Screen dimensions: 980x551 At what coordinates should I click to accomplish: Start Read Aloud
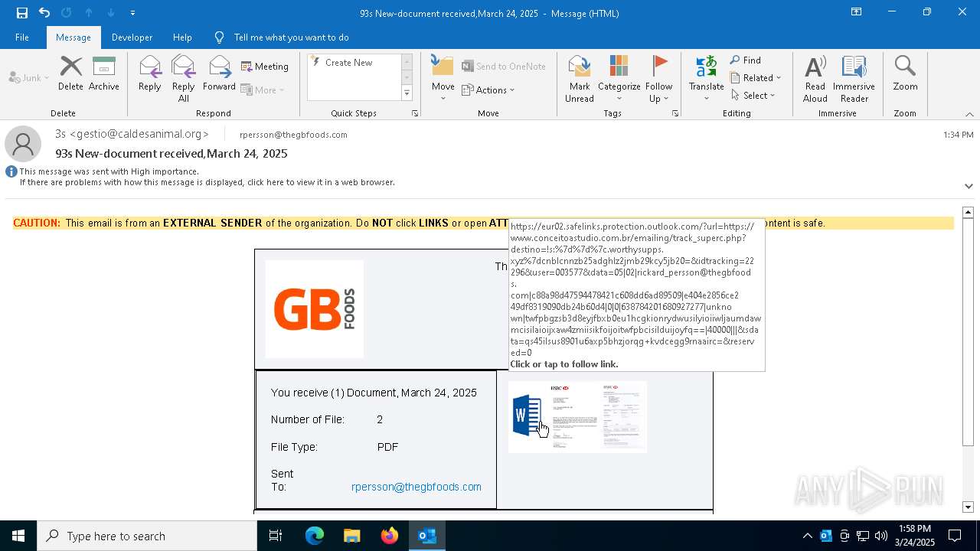(x=815, y=79)
